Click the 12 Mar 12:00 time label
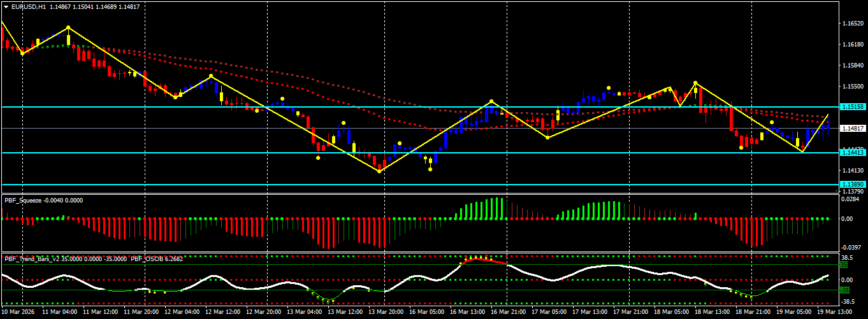Screen dimensions: 868x319 224,313
